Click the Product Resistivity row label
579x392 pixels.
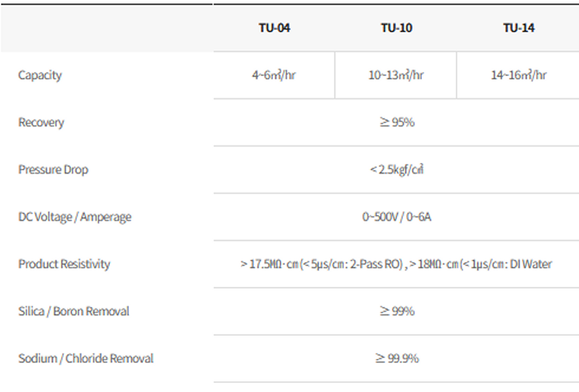coord(64,264)
